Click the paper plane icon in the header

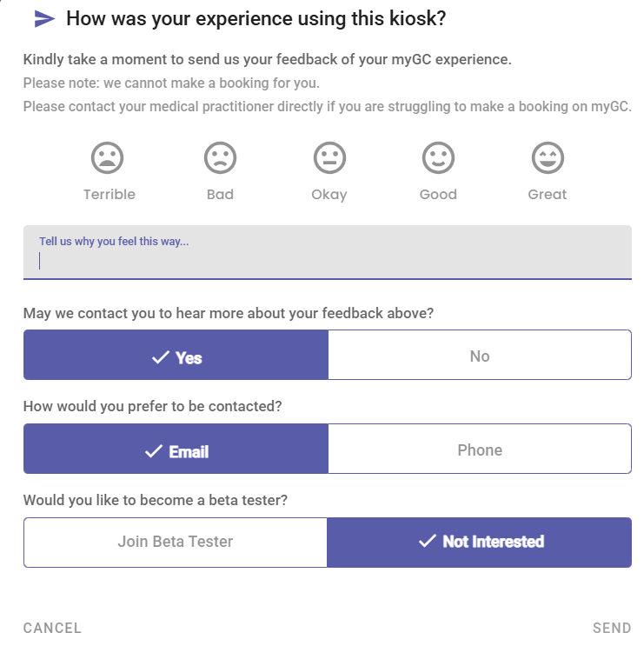tap(44, 19)
